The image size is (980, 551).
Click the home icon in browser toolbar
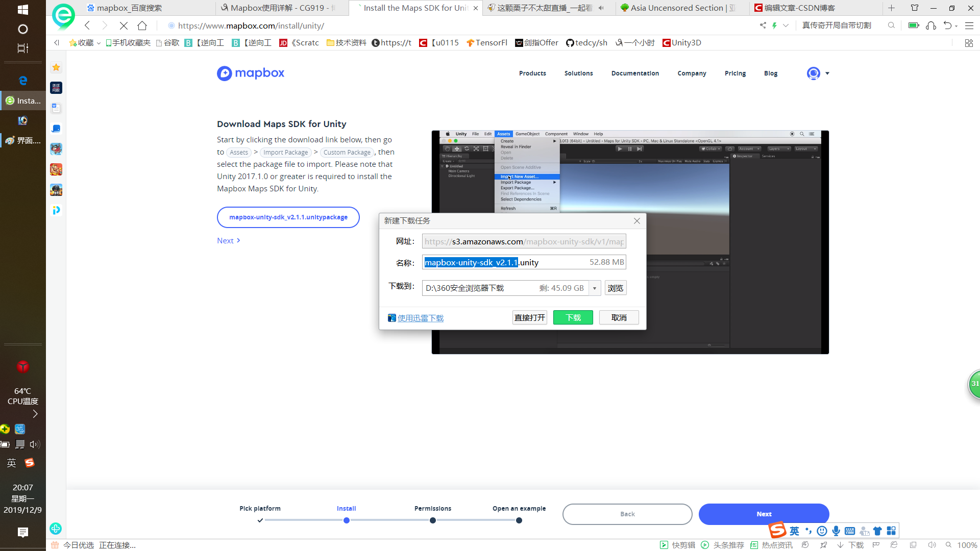coord(143,26)
